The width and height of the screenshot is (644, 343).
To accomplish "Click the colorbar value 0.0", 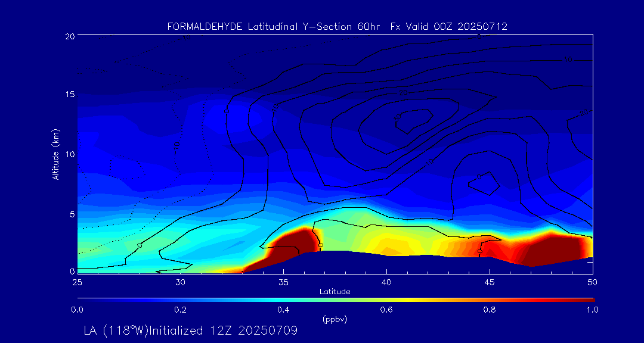I will point(77,310).
